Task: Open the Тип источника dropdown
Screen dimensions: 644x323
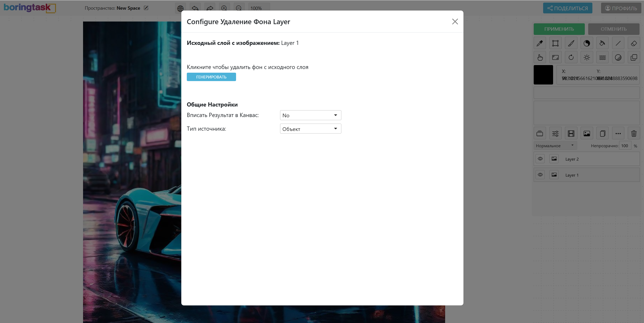Action: tap(310, 129)
